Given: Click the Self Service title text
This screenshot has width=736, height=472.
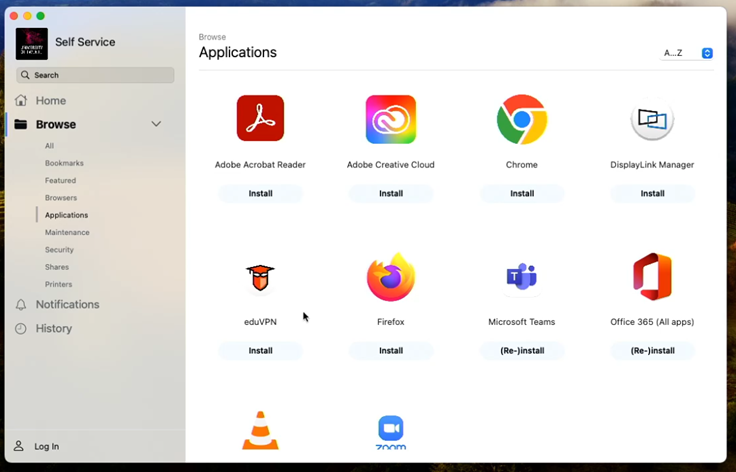Looking at the screenshot, I should (x=85, y=42).
